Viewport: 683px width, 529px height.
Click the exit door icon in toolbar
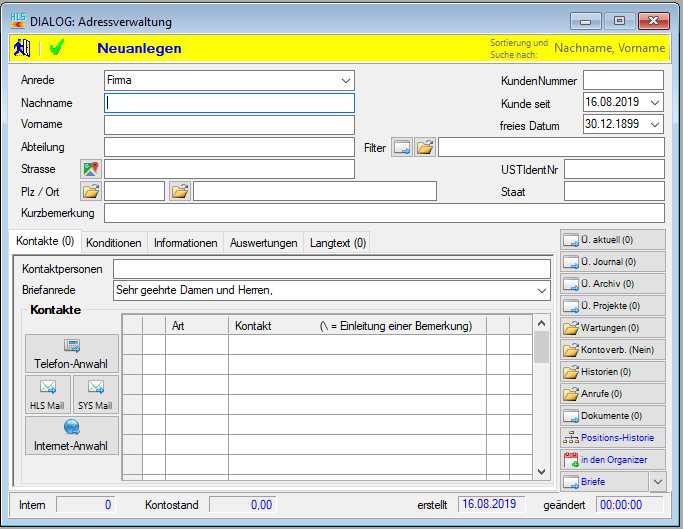point(22,47)
